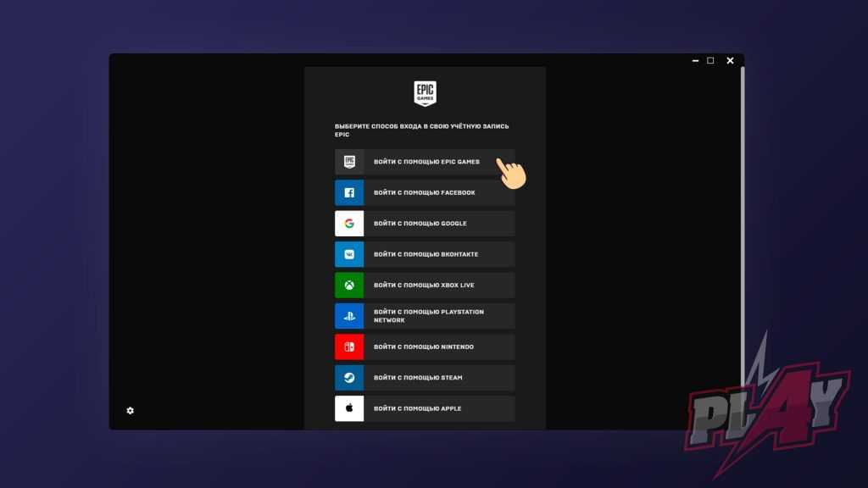Image resolution: width=868 pixels, height=488 pixels.
Task: Maximize the launcher window
Action: click(710, 61)
